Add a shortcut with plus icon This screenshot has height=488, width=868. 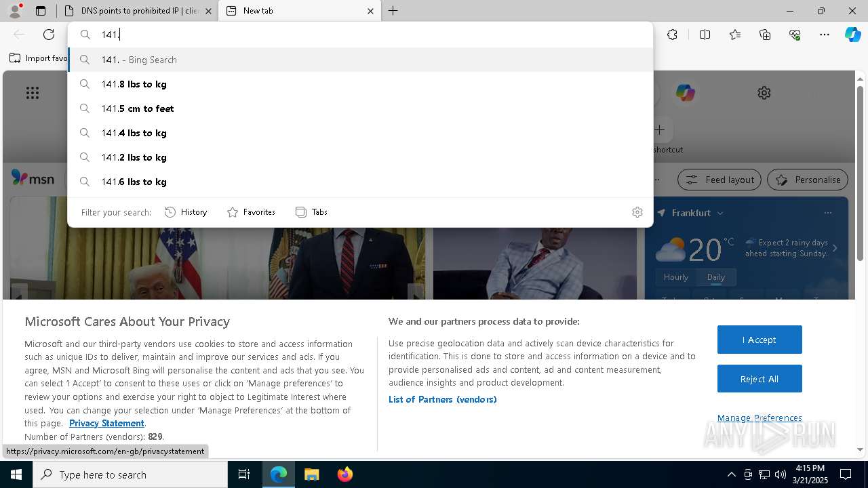(x=660, y=129)
